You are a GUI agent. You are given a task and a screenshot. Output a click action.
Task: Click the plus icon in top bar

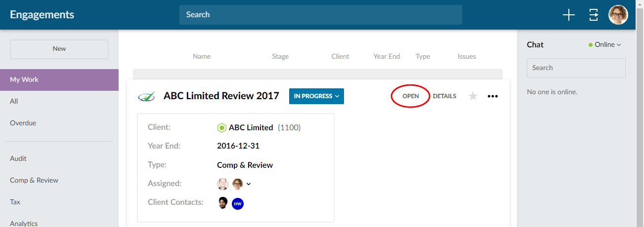(569, 15)
